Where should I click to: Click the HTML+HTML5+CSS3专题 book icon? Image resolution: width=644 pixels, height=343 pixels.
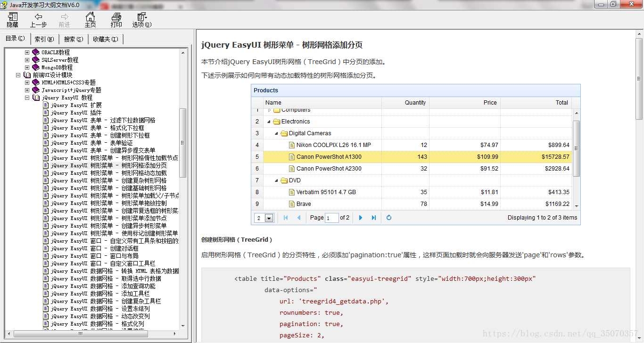(36, 82)
